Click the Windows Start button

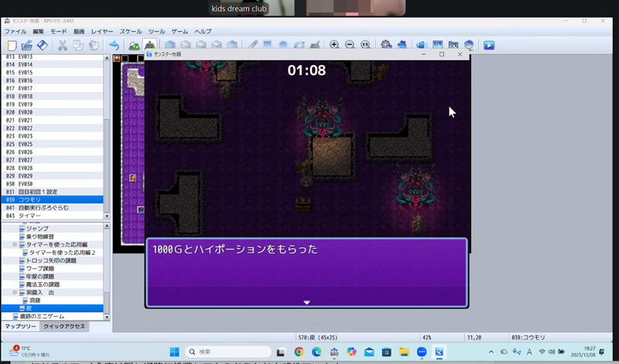[173, 352]
